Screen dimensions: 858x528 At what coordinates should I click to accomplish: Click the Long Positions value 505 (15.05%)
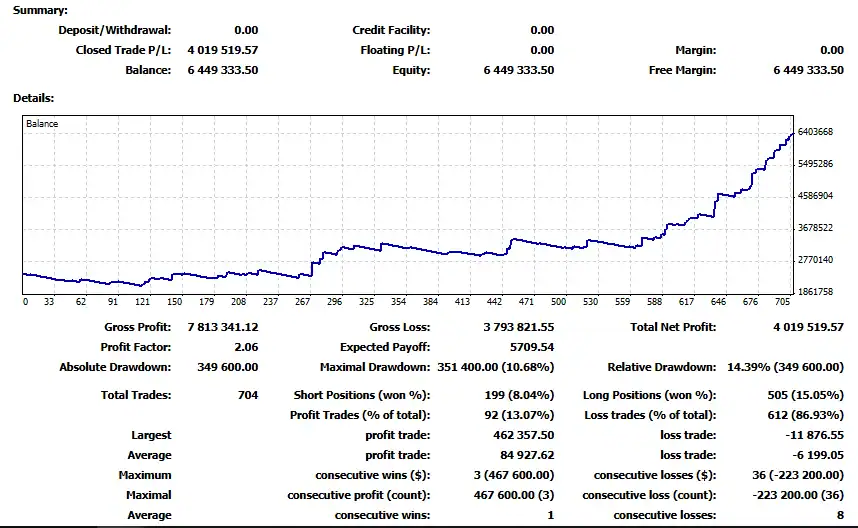coord(805,395)
